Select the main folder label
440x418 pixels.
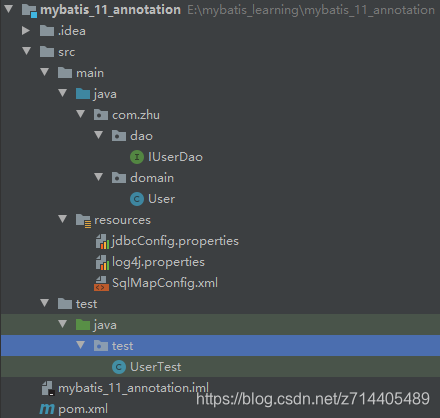(90, 73)
